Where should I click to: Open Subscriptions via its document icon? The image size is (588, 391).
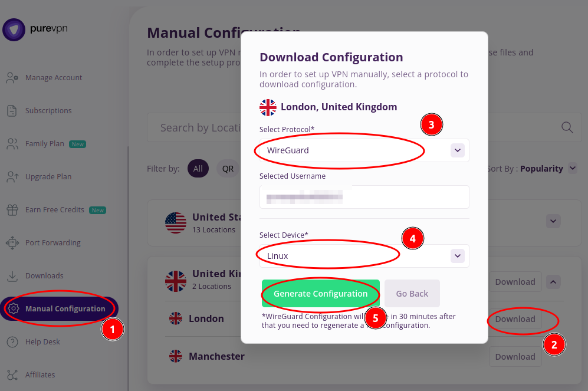pos(12,110)
